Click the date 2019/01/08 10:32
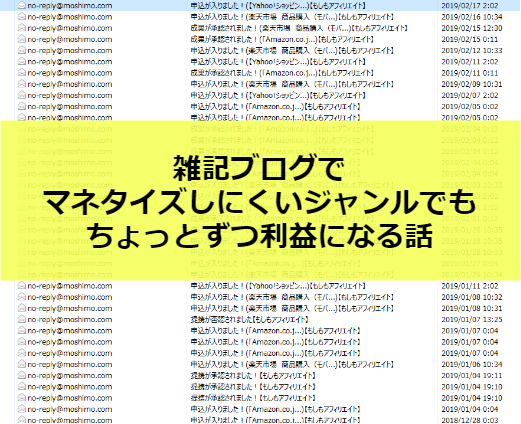The image size is (521, 424). (x=472, y=297)
